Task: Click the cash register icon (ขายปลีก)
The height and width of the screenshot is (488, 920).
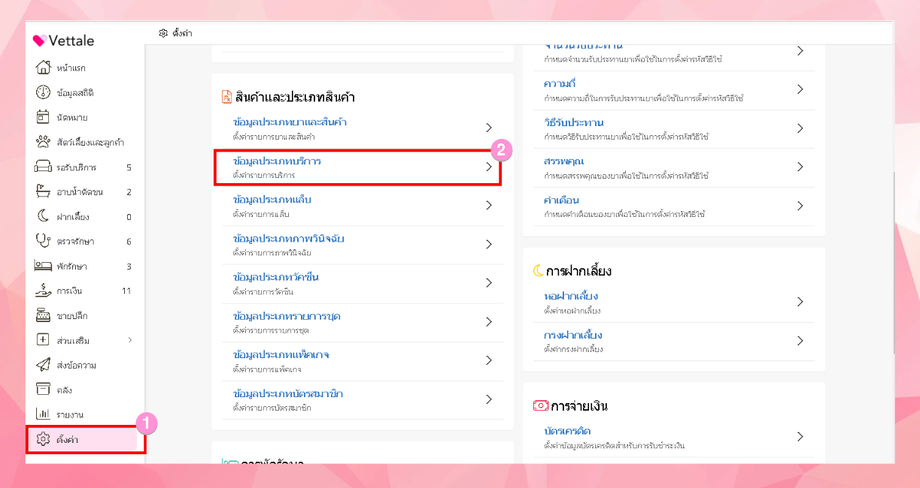Action: coord(43,315)
